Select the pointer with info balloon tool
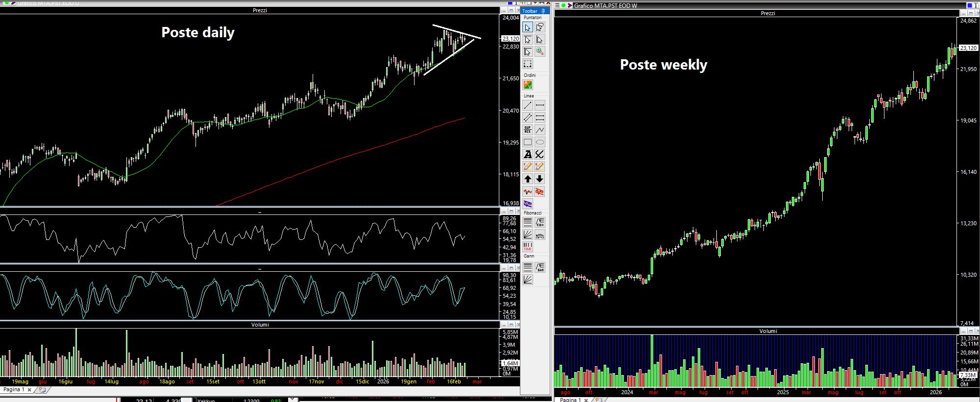980x402 pixels. 539,27
